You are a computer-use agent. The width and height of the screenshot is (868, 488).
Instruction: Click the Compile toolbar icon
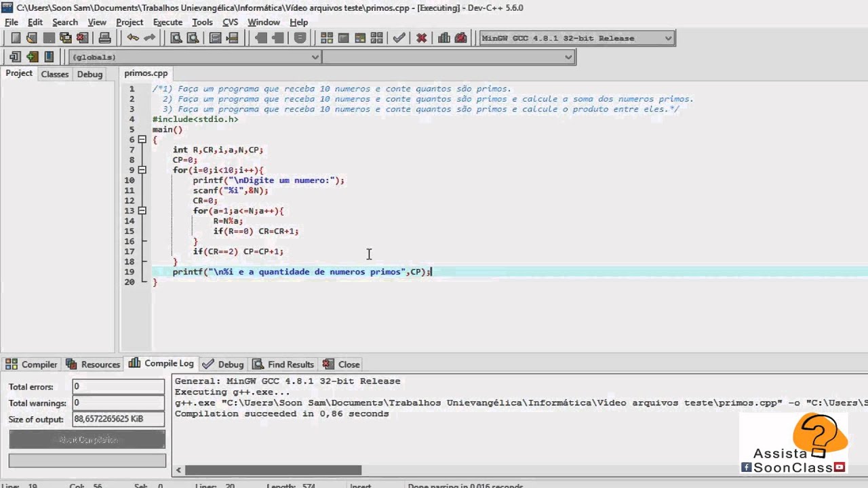327,38
